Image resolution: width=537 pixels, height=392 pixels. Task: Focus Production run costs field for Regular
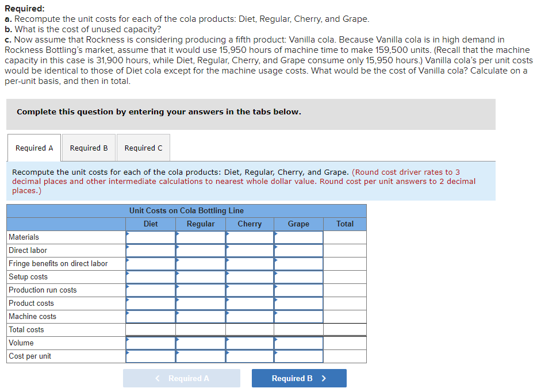(201, 290)
